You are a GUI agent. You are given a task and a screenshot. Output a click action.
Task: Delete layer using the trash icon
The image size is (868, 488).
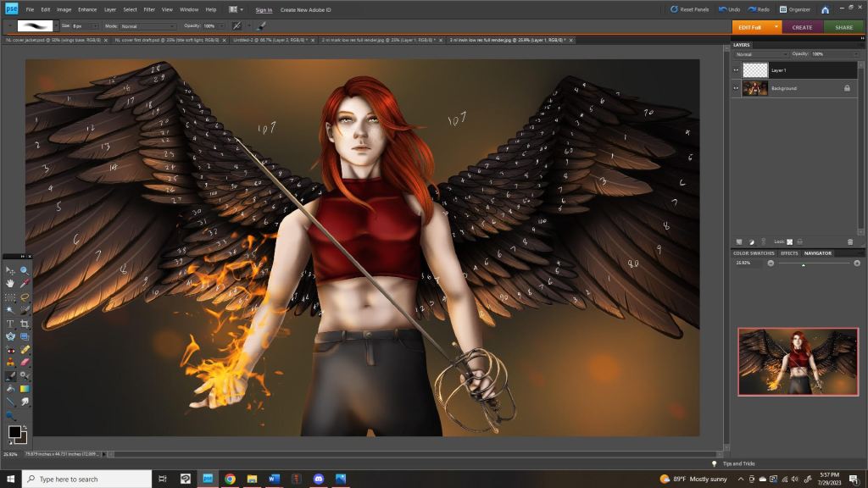pyautogui.click(x=850, y=241)
